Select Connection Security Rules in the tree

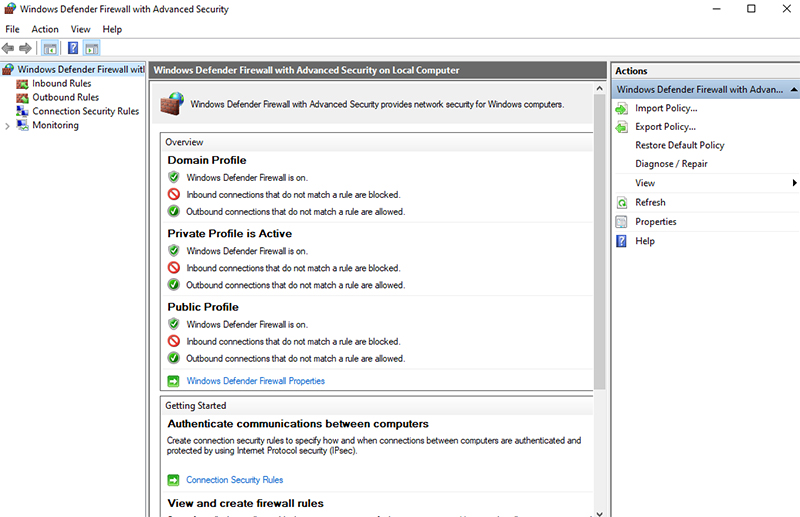point(86,111)
